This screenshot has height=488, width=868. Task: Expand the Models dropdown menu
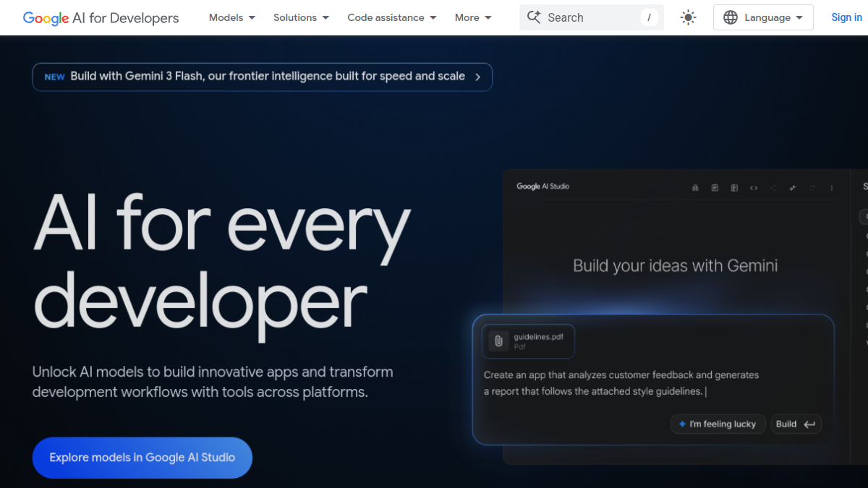(232, 17)
